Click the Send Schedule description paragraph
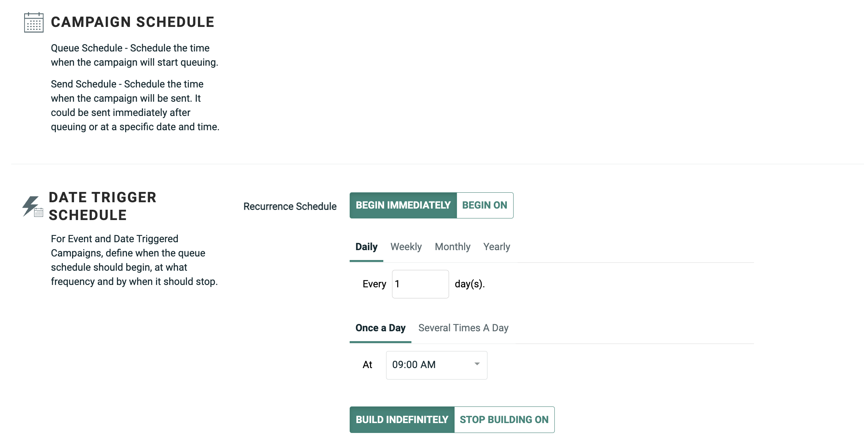 point(135,105)
